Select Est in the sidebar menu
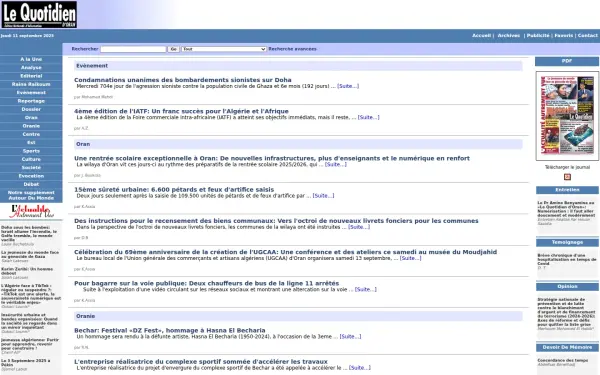 [31, 143]
